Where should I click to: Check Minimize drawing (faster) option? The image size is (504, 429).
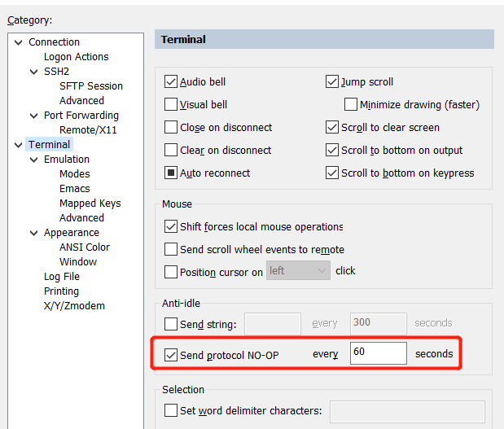click(351, 104)
